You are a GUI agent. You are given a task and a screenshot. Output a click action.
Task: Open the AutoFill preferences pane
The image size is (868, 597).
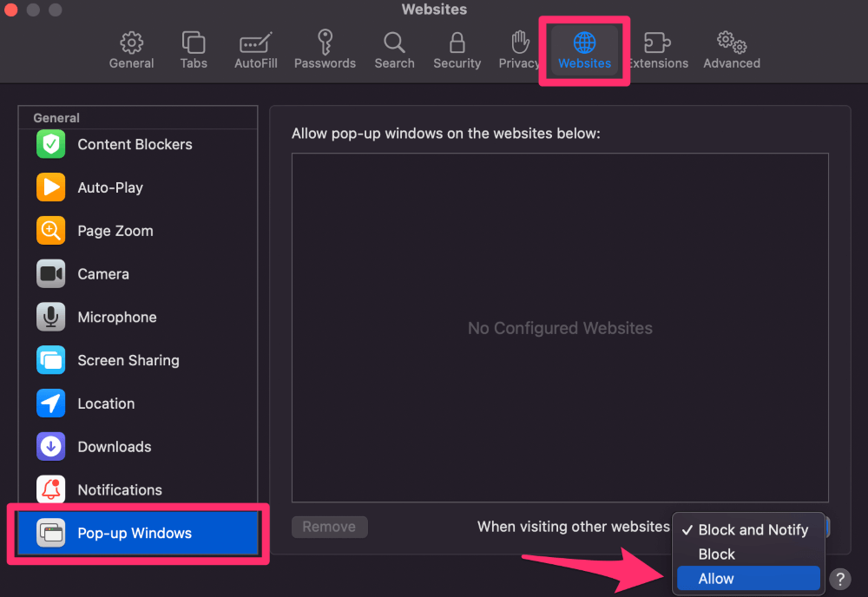click(x=255, y=50)
